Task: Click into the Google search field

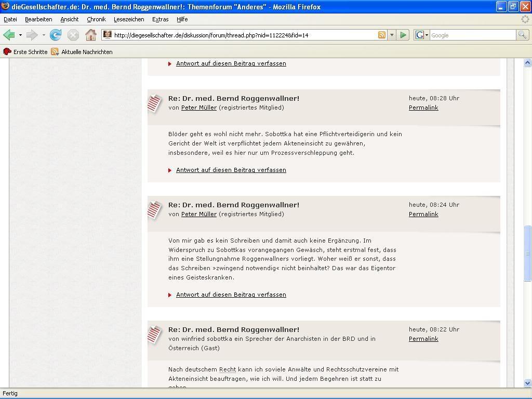Action: click(472, 35)
